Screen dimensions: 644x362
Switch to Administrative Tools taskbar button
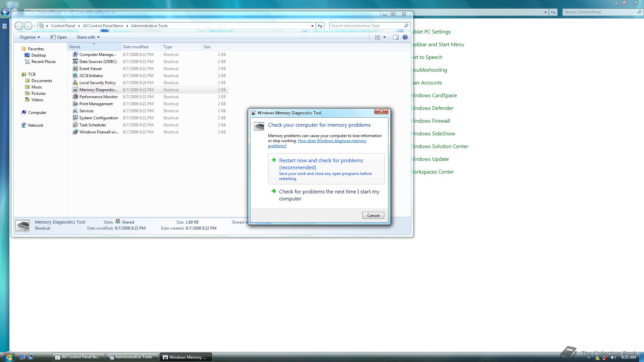tap(132, 357)
